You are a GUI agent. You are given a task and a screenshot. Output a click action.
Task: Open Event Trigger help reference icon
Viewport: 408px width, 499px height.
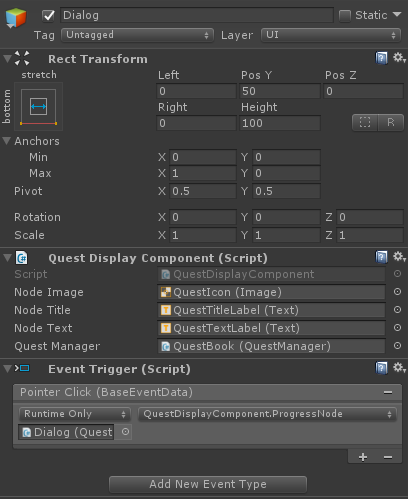click(381, 368)
